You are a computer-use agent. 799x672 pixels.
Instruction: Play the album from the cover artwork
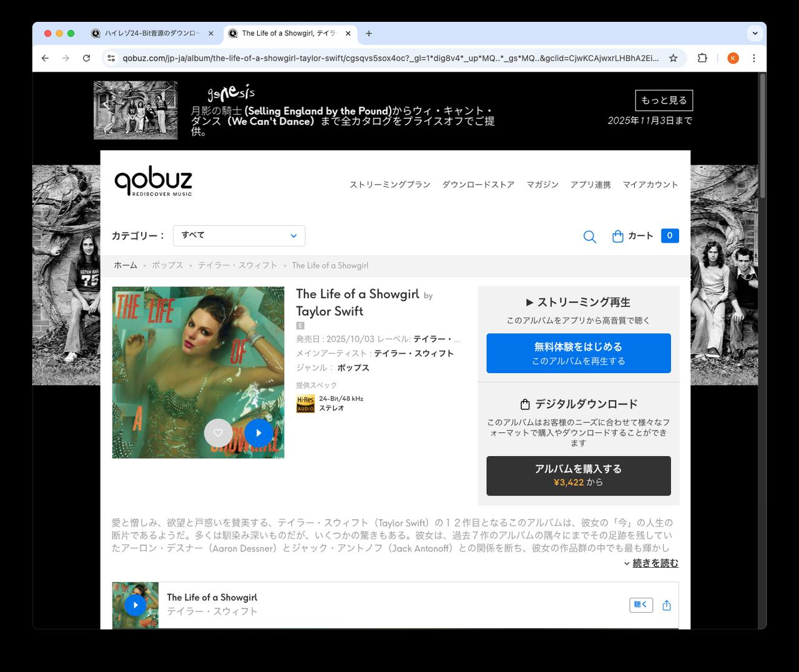pos(258,432)
